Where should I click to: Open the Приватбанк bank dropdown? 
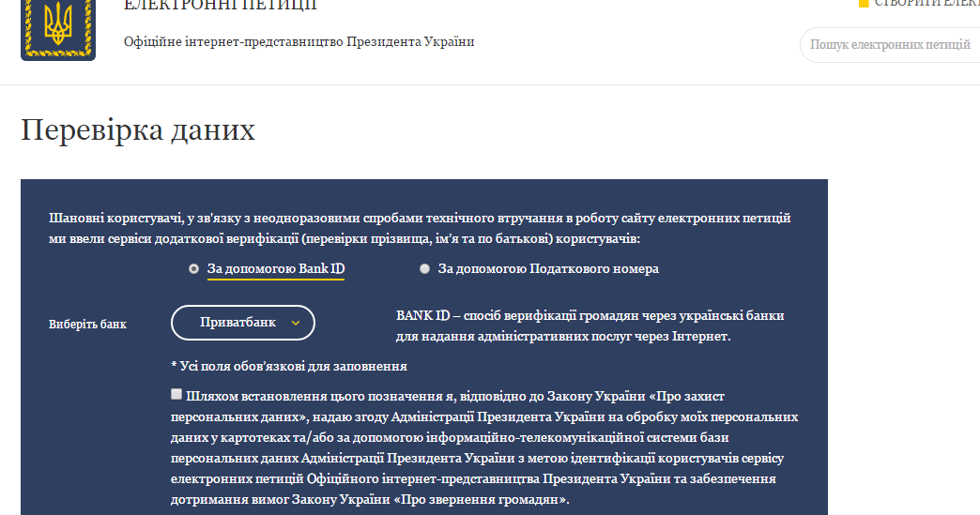[242, 323]
